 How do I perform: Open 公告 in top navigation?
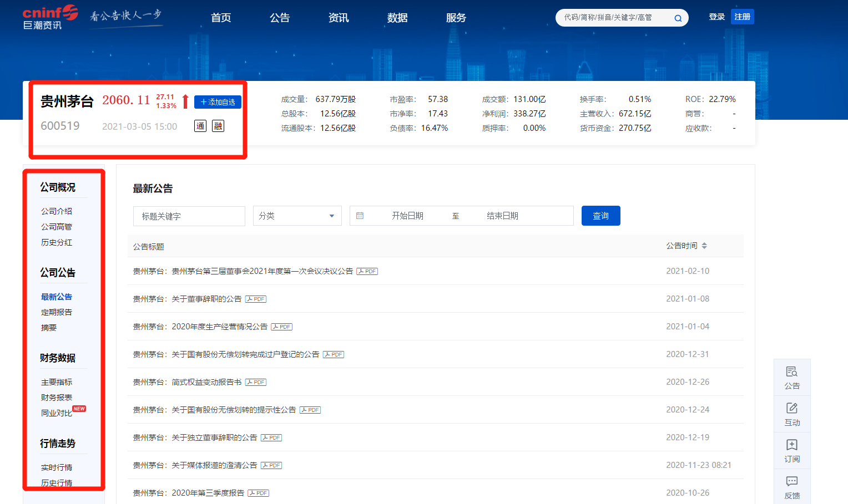tap(280, 18)
